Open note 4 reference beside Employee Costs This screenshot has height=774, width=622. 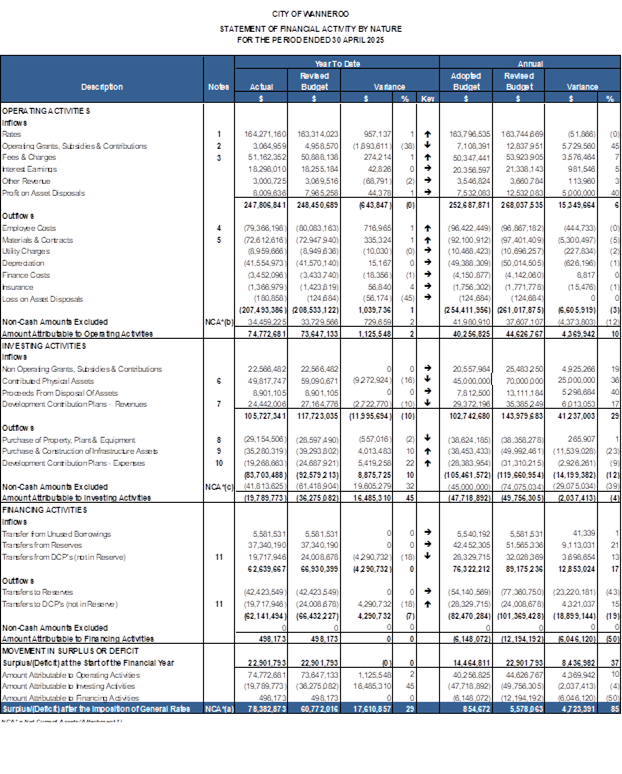(x=218, y=228)
